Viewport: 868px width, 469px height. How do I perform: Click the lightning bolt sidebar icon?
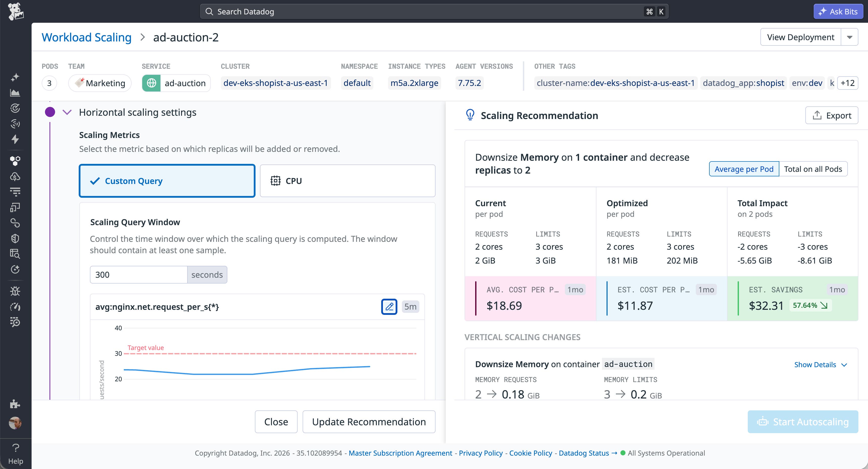coord(15,139)
